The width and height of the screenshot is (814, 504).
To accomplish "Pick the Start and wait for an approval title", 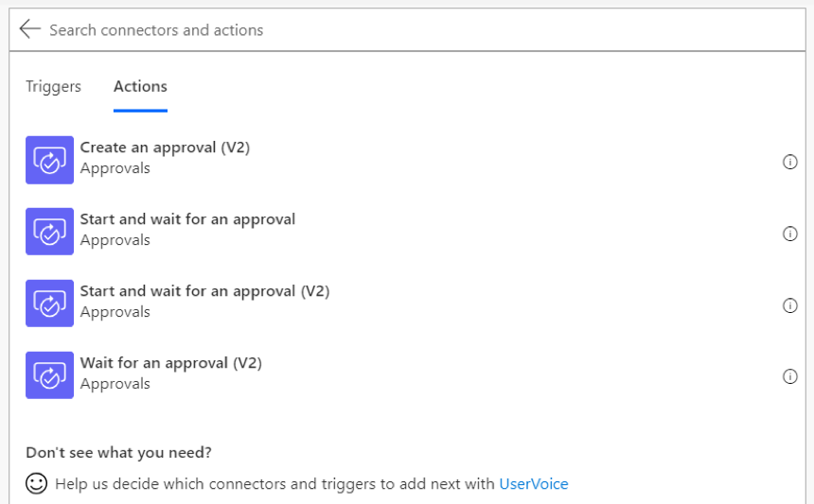I will pyautogui.click(x=187, y=219).
